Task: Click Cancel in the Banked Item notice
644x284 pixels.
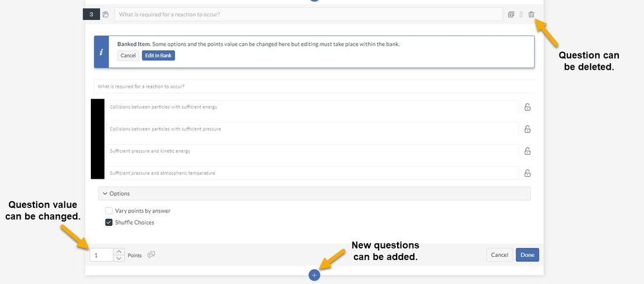Action: (128, 56)
